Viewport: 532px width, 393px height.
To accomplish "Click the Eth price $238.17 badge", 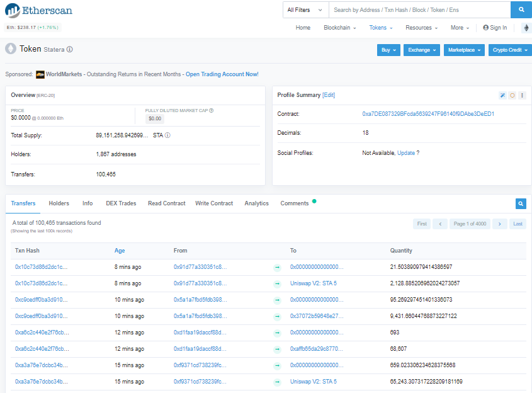I will tap(33, 28).
